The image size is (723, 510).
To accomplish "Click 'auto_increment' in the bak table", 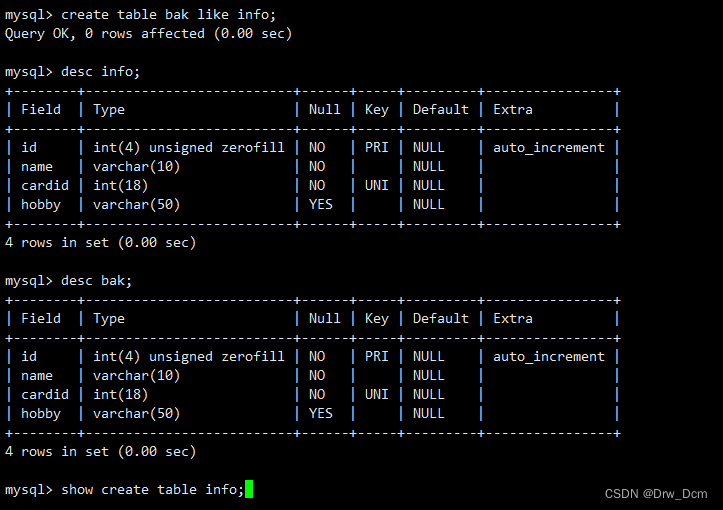I will click(549, 356).
